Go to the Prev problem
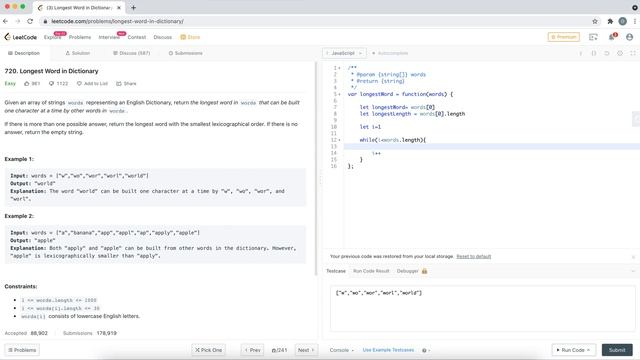 pyautogui.click(x=253, y=350)
